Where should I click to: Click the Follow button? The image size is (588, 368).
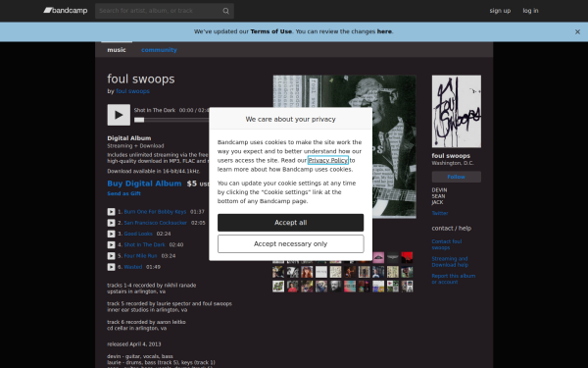[x=457, y=177]
